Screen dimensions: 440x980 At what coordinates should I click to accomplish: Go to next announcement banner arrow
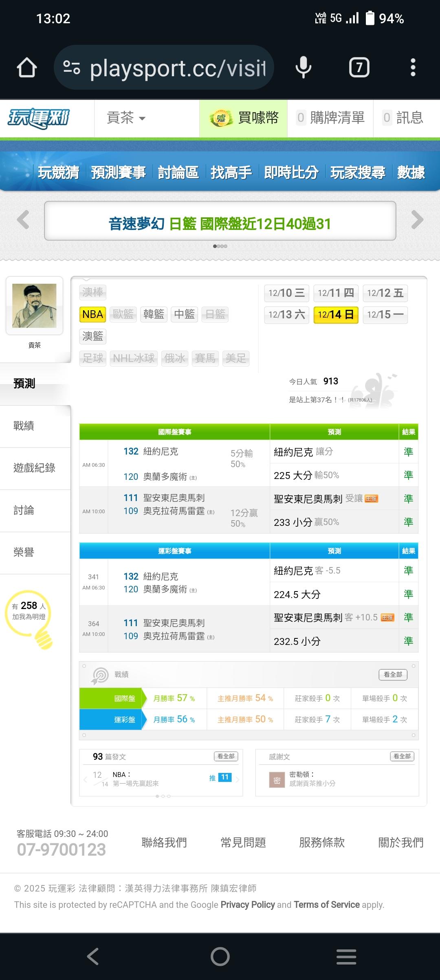tap(417, 220)
